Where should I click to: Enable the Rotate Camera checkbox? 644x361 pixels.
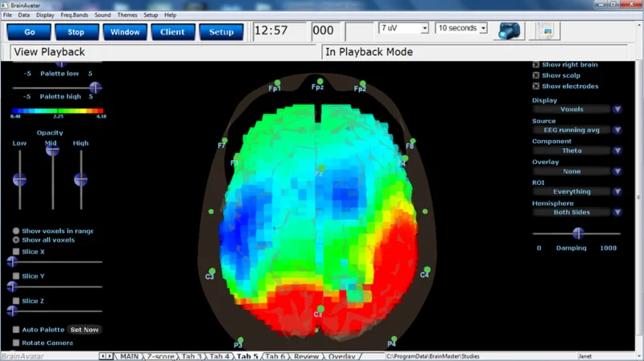[16, 343]
